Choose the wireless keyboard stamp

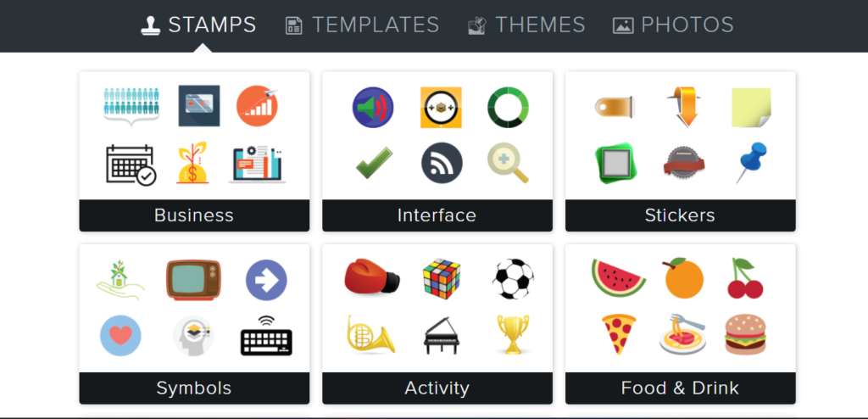click(265, 336)
